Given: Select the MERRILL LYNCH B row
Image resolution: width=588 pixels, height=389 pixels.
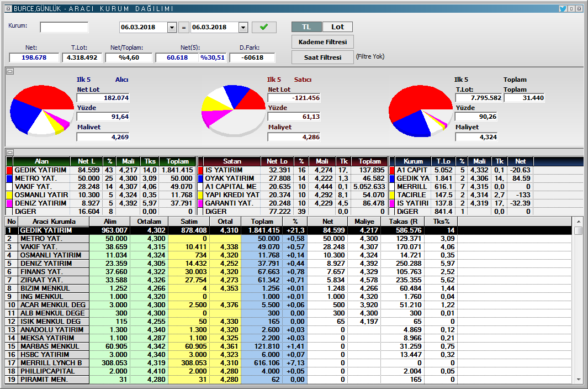Looking at the screenshot, I should pos(288,362).
